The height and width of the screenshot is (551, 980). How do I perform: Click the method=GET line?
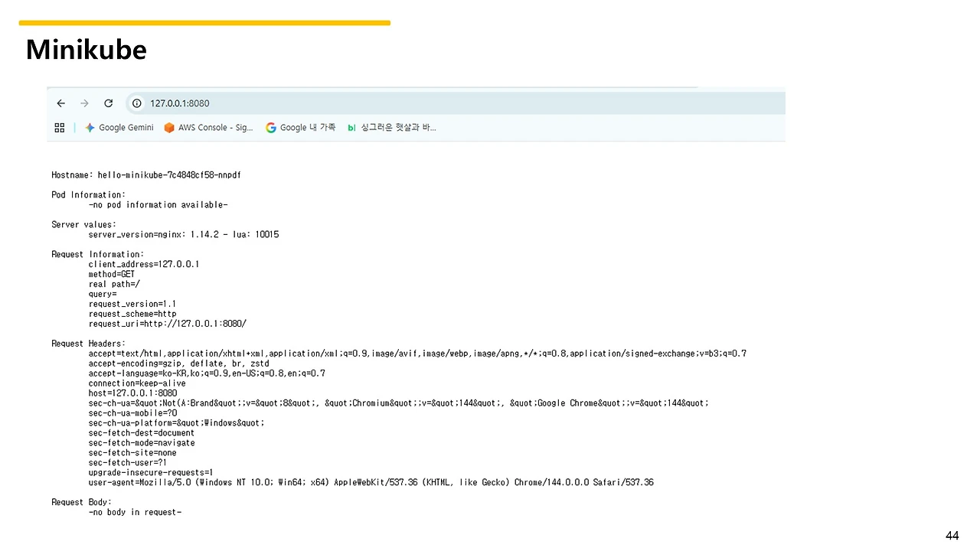point(112,275)
